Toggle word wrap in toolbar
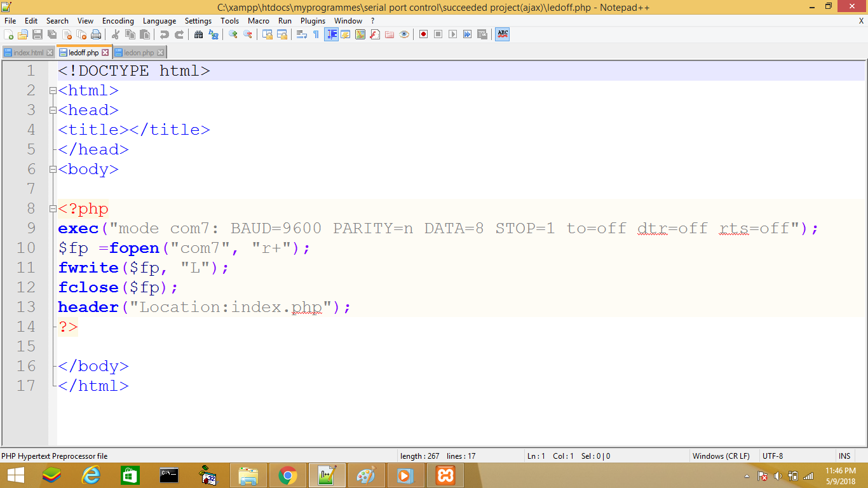 pos(301,34)
